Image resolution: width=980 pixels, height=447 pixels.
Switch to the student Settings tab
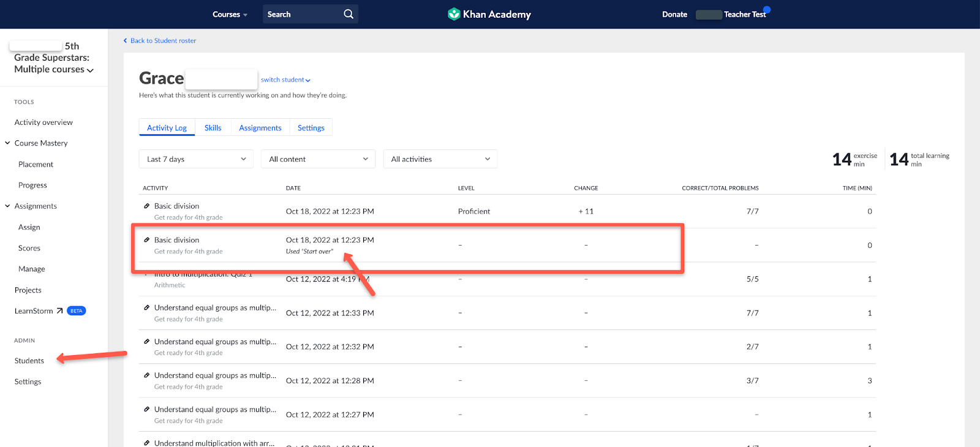coord(311,127)
